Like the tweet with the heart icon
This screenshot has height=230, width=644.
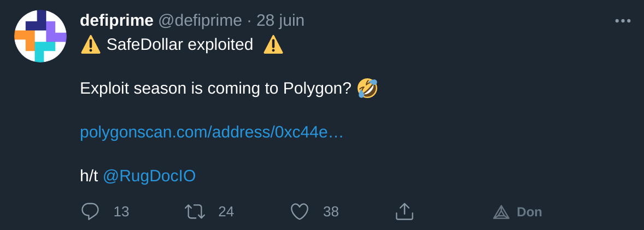pyautogui.click(x=300, y=211)
